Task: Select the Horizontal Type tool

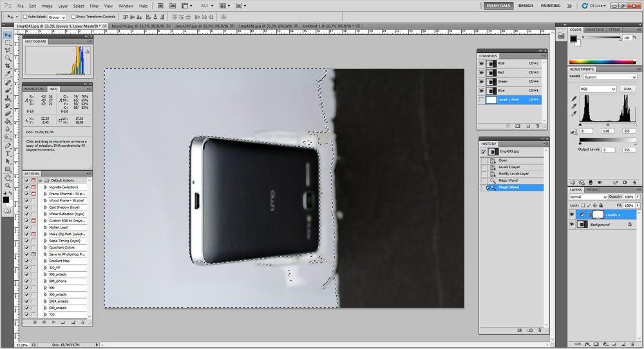Action: (8, 153)
